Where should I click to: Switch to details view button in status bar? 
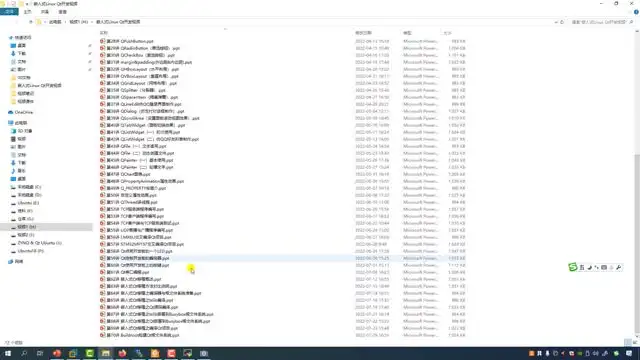pos(627,342)
